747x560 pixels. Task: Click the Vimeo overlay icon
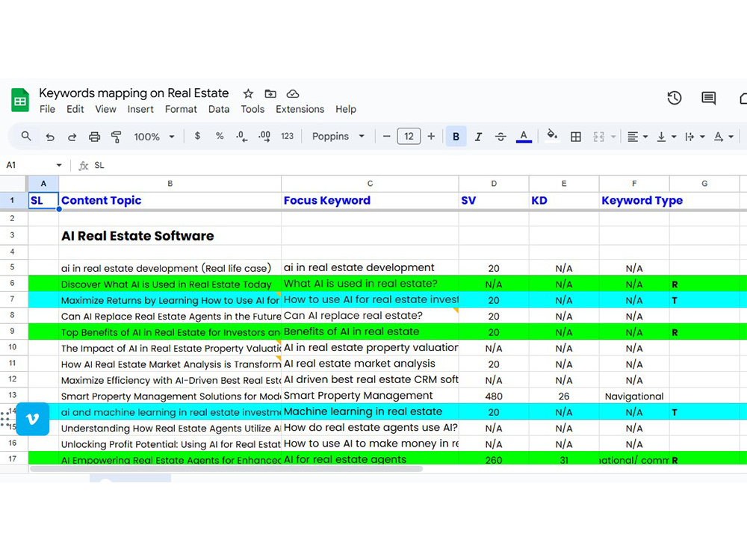(x=32, y=419)
